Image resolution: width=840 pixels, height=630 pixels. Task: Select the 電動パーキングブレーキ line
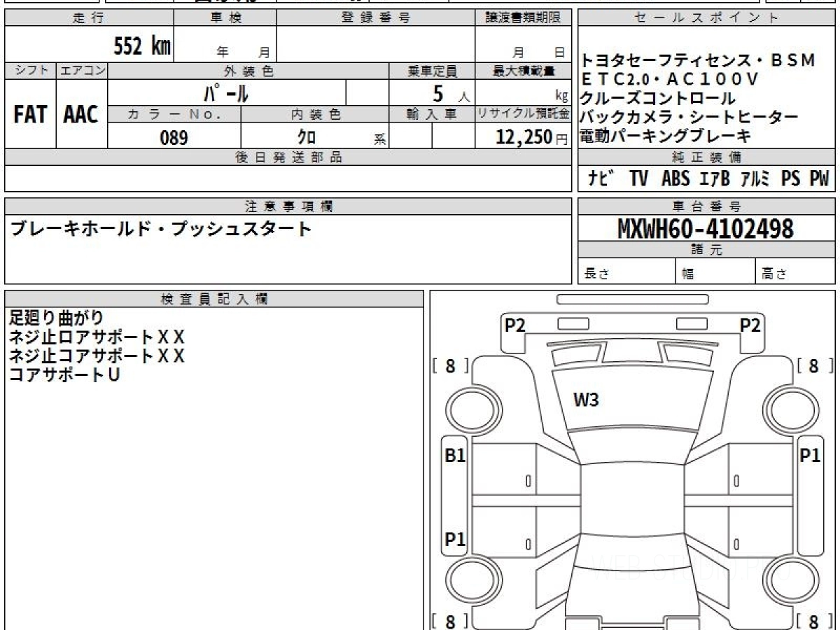(x=666, y=136)
